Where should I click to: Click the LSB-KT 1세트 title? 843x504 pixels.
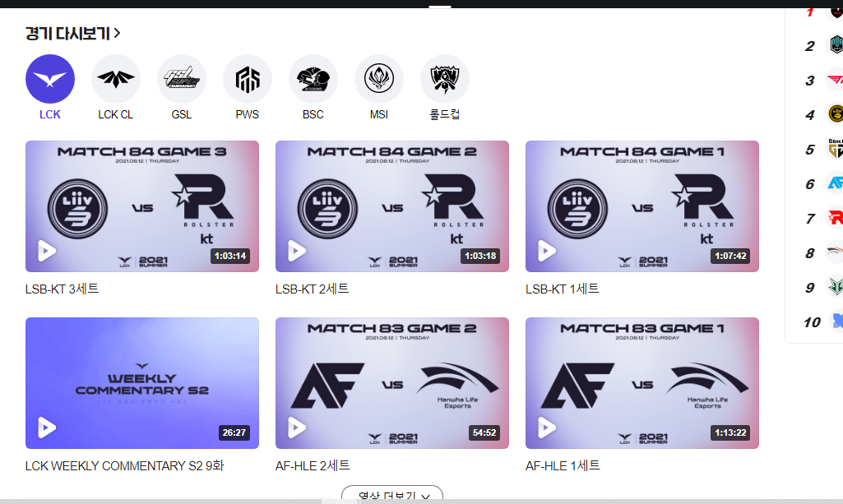click(562, 289)
